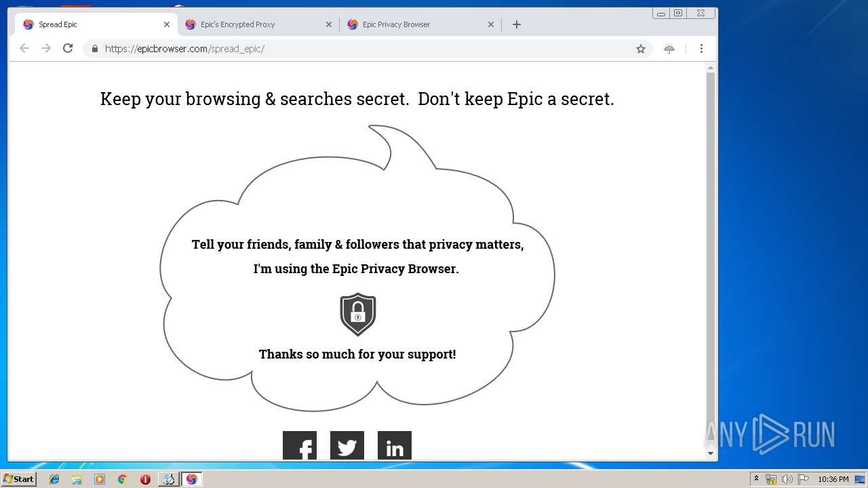
Task: Launch Opera from the taskbar
Action: 145,479
